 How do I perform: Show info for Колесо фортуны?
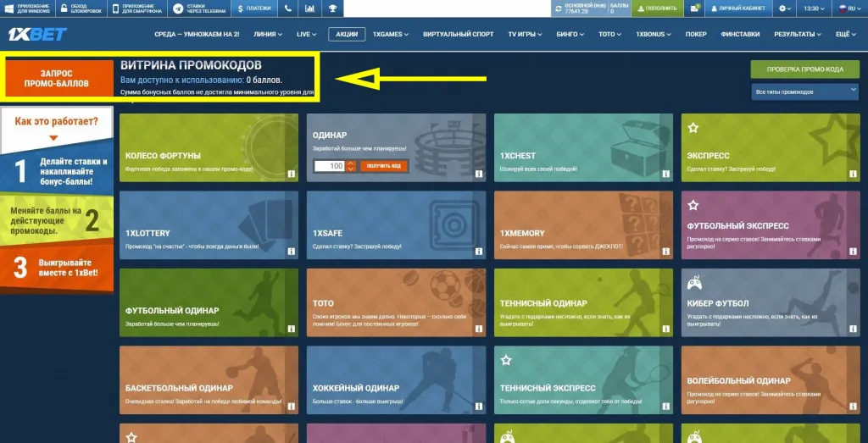click(292, 174)
